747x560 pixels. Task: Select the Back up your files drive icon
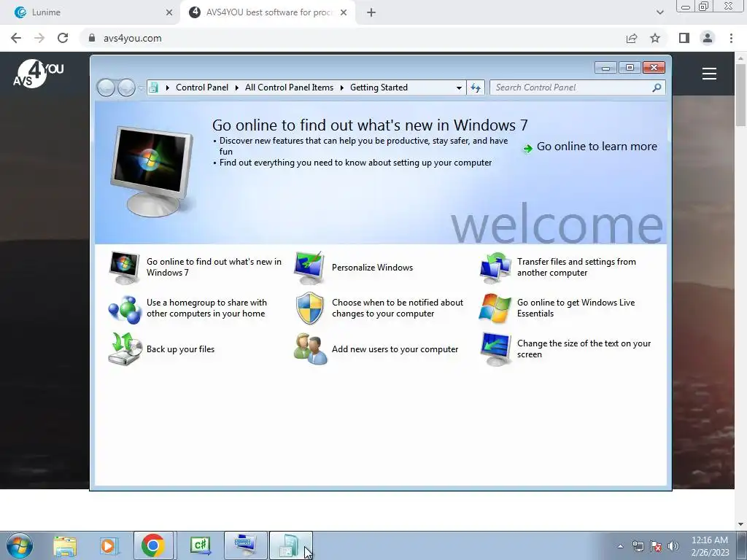pos(125,349)
